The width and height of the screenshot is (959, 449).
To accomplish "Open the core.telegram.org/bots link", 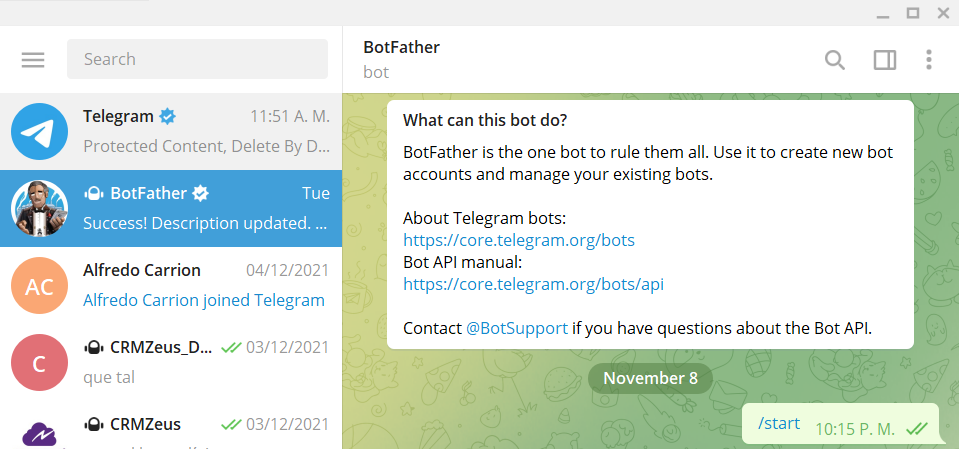I will (518, 240).
